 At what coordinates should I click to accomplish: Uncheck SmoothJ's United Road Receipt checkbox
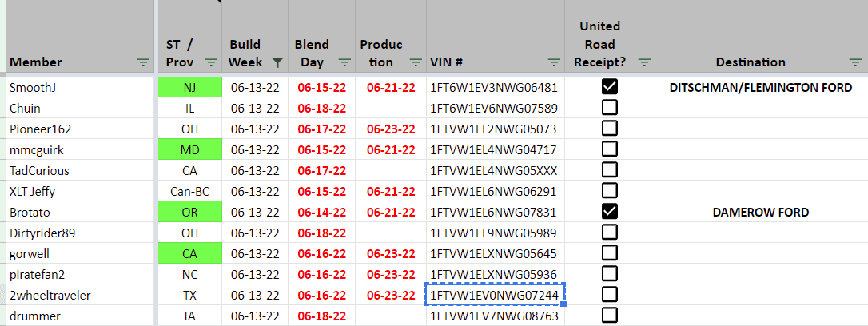[610, 87]
